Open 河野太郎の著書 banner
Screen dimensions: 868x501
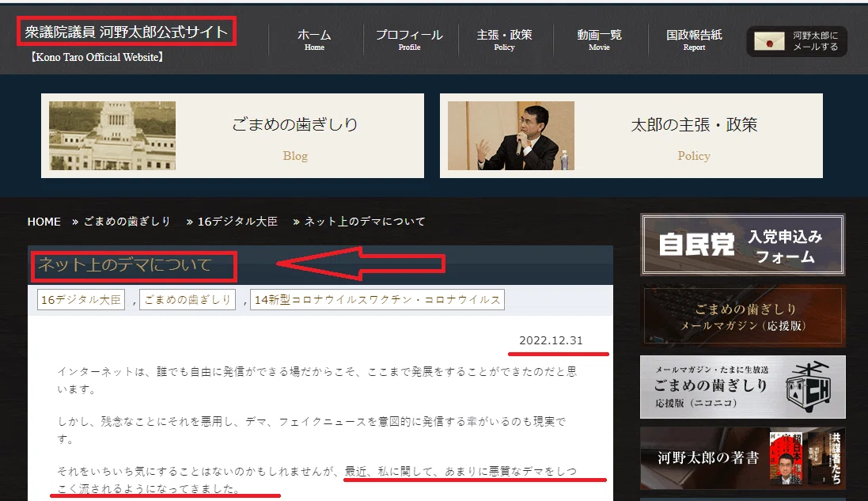742,458
